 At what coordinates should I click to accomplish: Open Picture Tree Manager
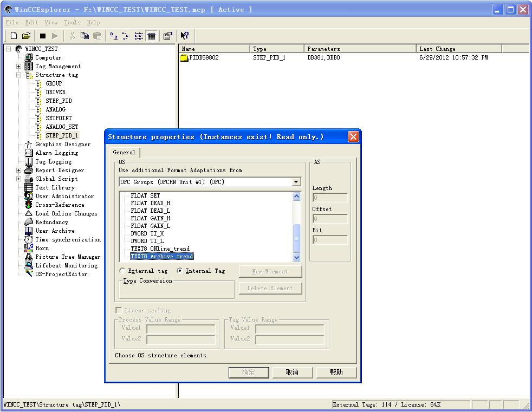tap(68, 257)
